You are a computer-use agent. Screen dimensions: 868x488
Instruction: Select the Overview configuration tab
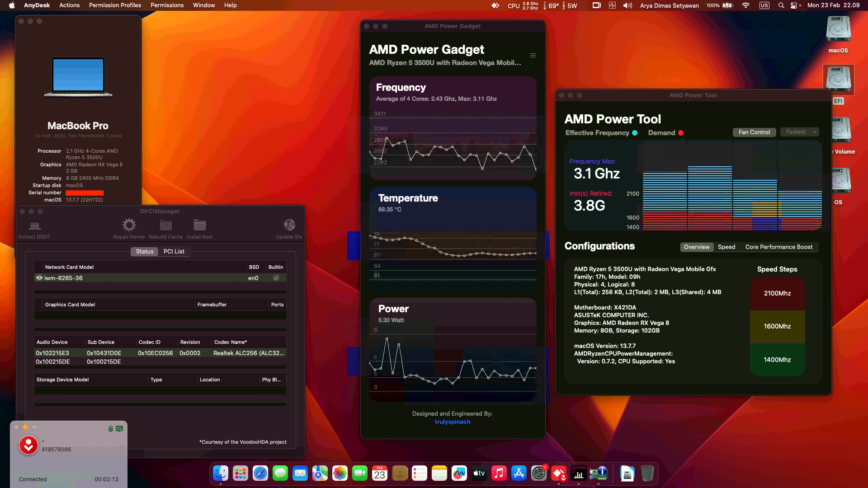697,247
